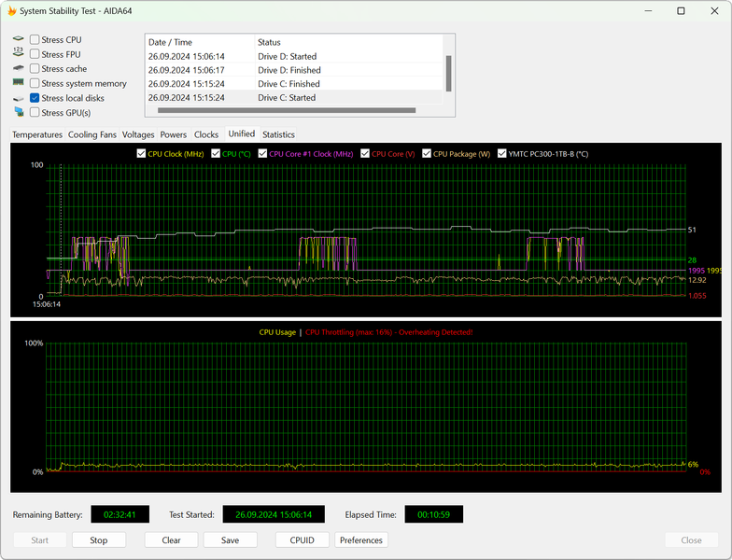The height and width of the screenshot is (560, 732).
Task: Open the Statistics tab
Action: click(x=278, y=134)
